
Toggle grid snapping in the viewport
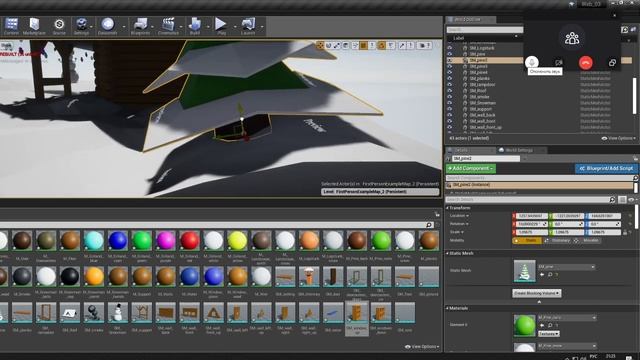pos(363,46)
